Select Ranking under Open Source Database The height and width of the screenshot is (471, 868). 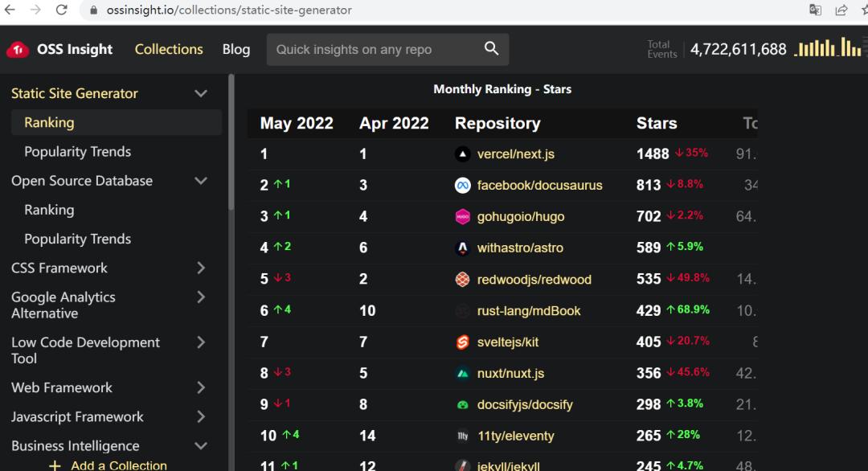[x=49, y=210]
